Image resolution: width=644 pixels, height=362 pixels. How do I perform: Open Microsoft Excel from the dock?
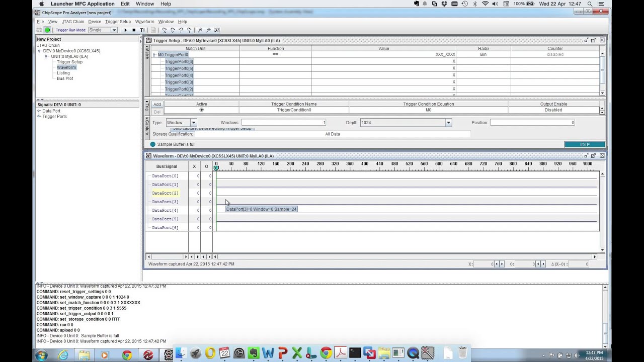click(297, 353)
